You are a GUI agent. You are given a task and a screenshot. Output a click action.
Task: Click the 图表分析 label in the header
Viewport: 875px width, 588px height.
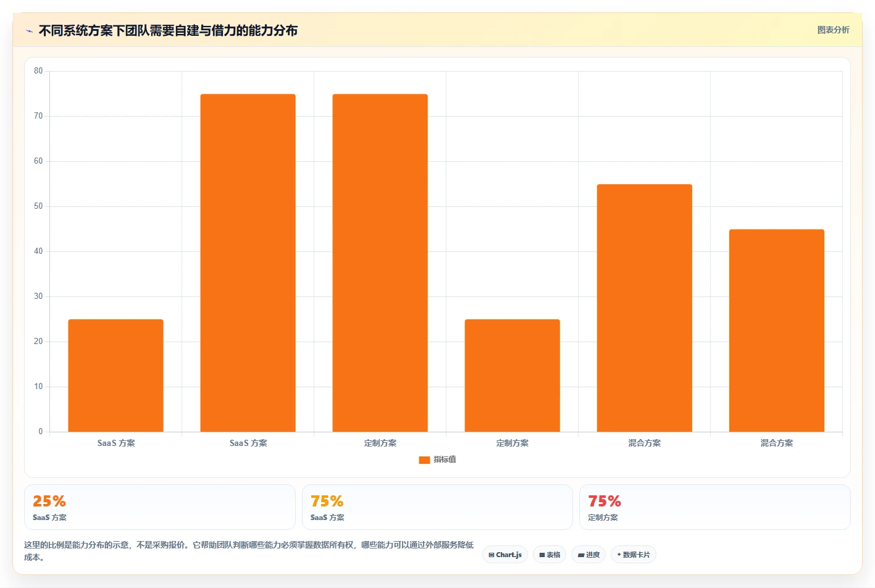(x=833, y=30)
